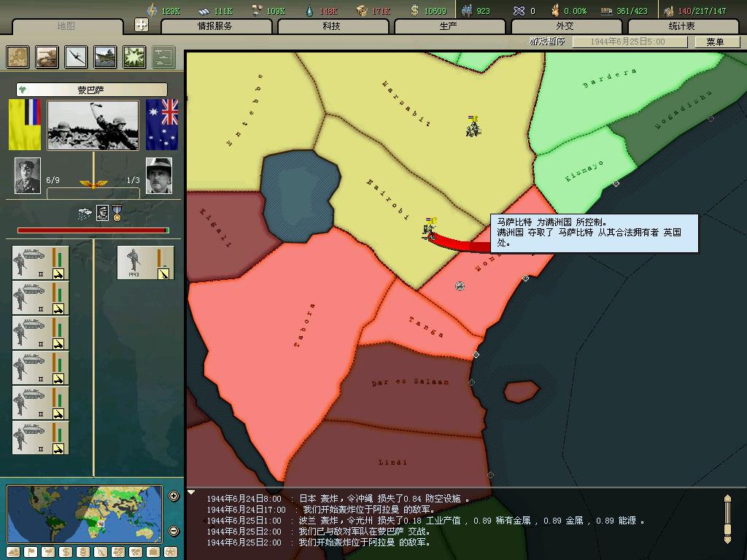This screenshot has height=560, width=747.
Task: Zoom in the minimap with plus button
Action: click(x=174, y=497)
